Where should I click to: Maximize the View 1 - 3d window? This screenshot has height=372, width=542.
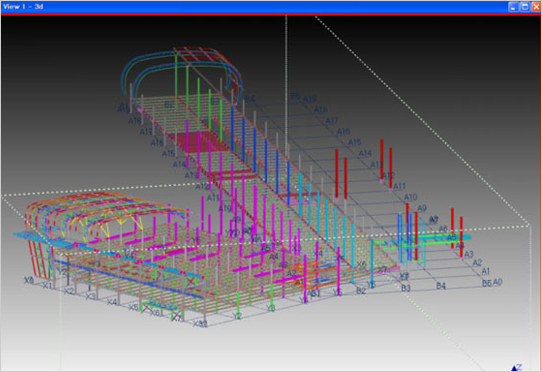click(x=525, y=7)
